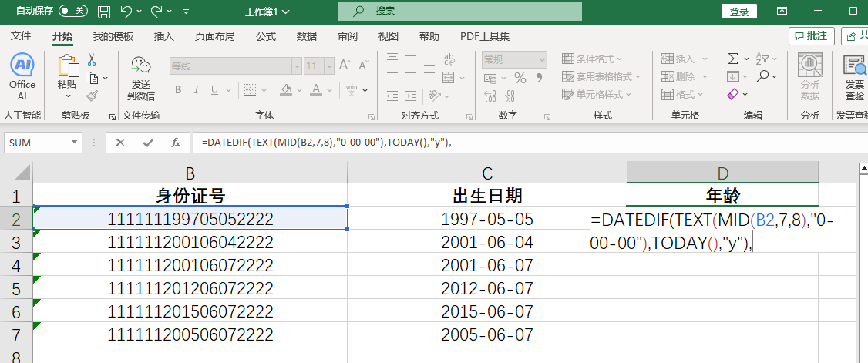Screen dimensions: 868x363
Task: Toggle the AutoSave (自动保存) switch
Action: point(73,11)
